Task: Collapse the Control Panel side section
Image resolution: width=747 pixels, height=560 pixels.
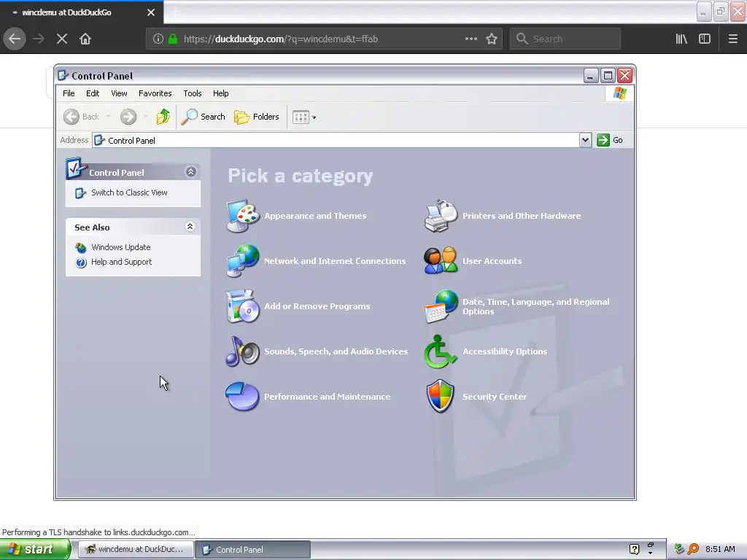Action: coord(190,172)
